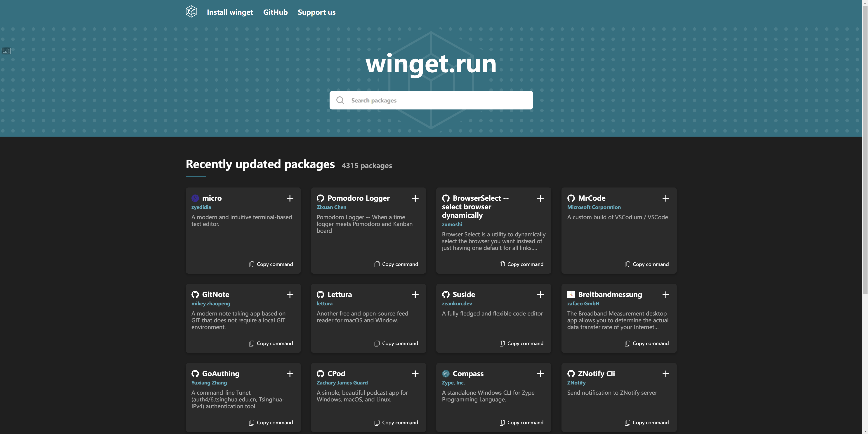Screen dimensions: 868x434
Task: Add ZNotify Cli using its plus icon
Action: click(x=665, y=374)
